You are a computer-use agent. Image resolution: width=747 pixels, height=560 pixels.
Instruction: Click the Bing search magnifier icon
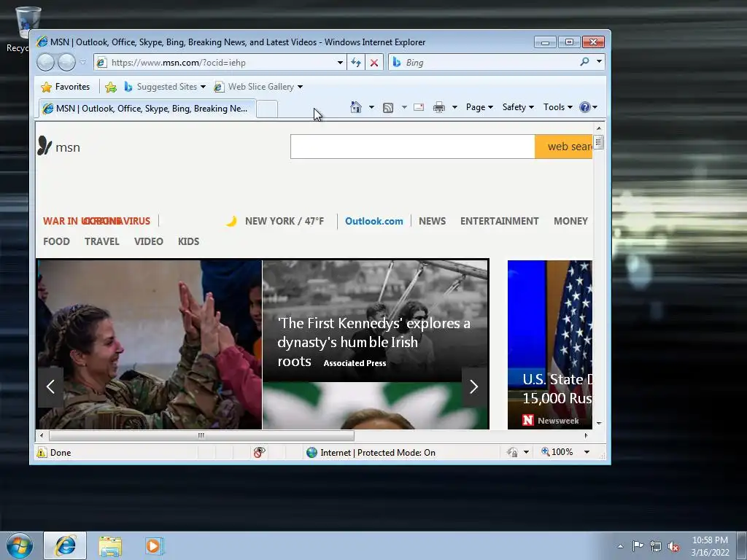(x=584, y=62)
